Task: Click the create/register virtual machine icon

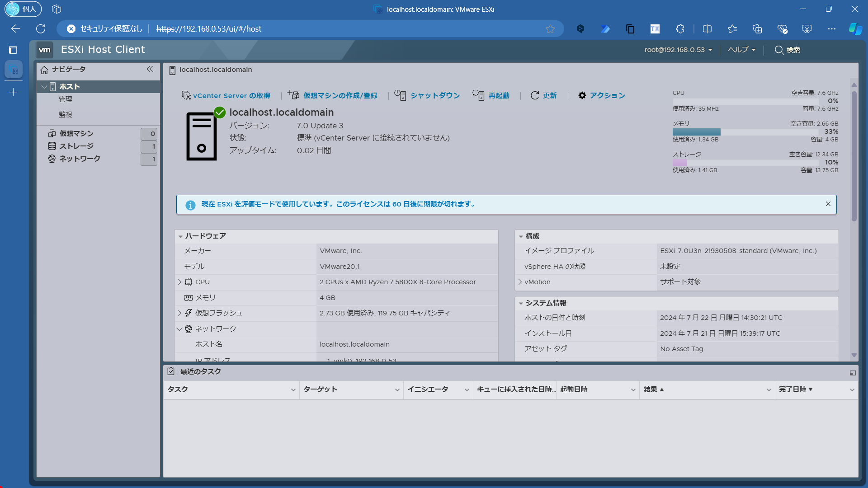Action: [293, 95]
